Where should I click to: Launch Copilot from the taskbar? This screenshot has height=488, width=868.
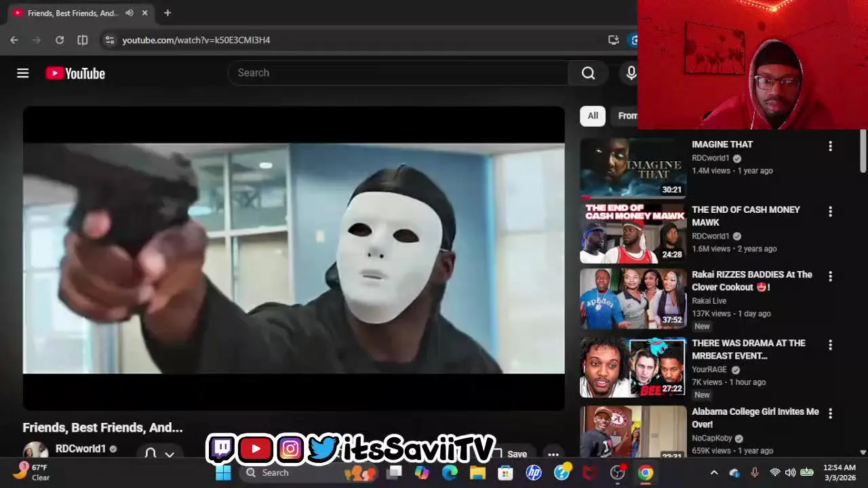(422, 472)
